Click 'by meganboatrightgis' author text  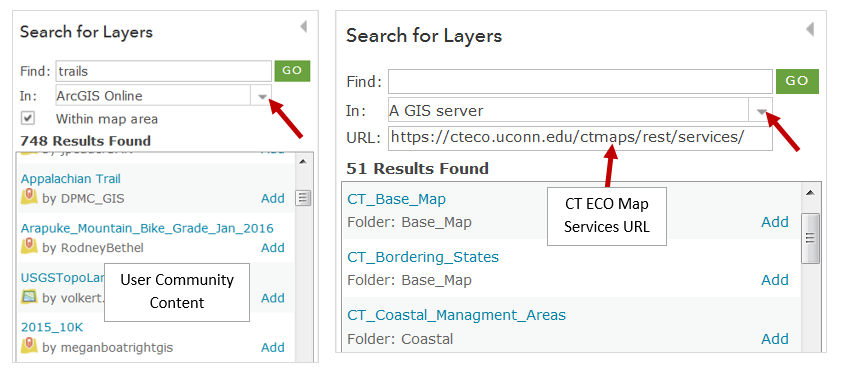pos(108,347)
